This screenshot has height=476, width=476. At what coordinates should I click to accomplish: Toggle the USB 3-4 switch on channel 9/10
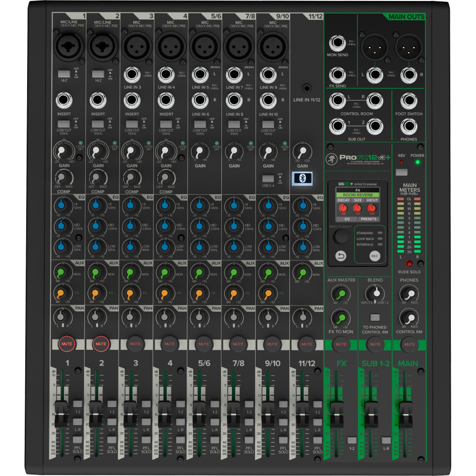[x=268, y=178]
